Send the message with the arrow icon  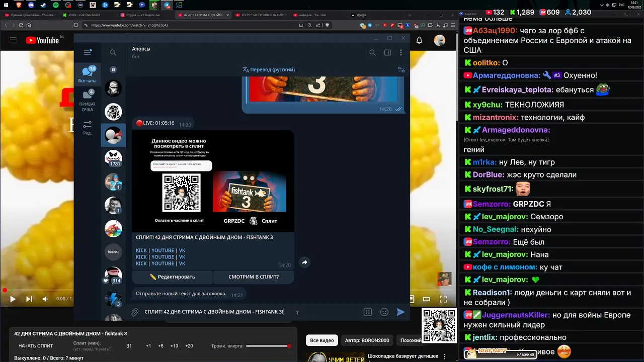click(400, 312)
